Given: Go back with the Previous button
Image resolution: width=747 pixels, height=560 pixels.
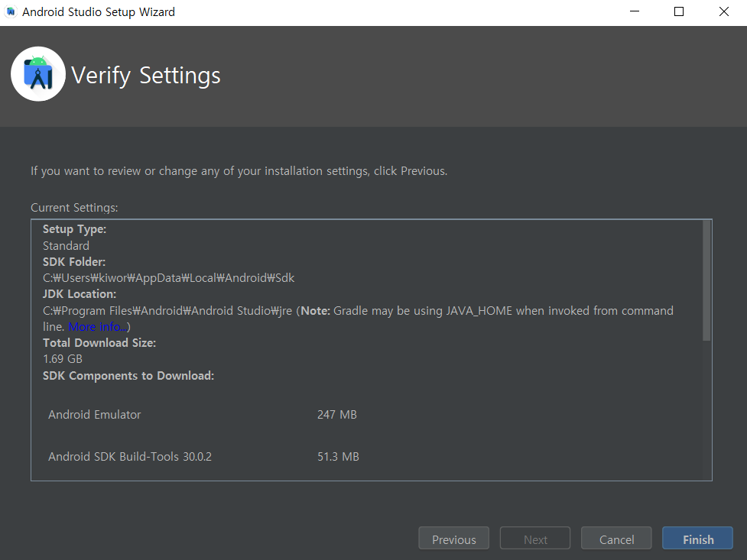Looking at the screenshot, I should coord(453,539).
